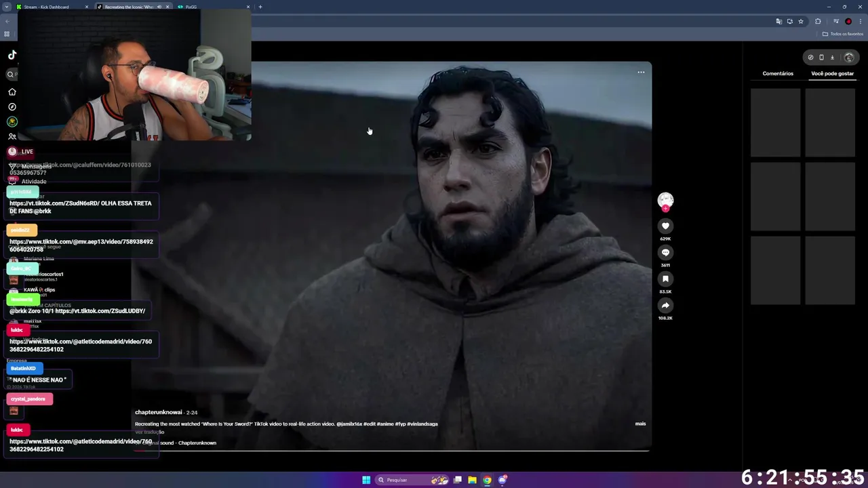Viewport: 868px width, 488px height.
Task: Open Chrome apps grid in bookmarks bar
Action: coord(7,34)
